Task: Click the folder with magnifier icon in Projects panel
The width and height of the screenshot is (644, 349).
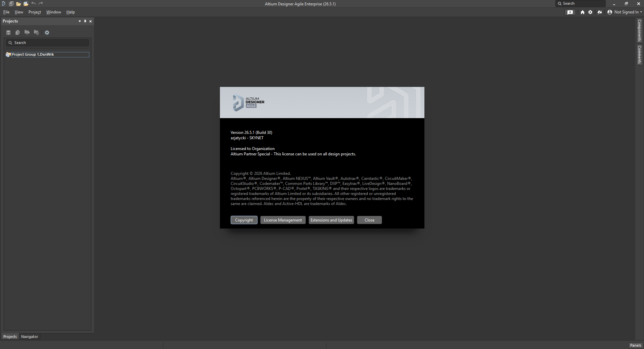Action: point(27,33)
